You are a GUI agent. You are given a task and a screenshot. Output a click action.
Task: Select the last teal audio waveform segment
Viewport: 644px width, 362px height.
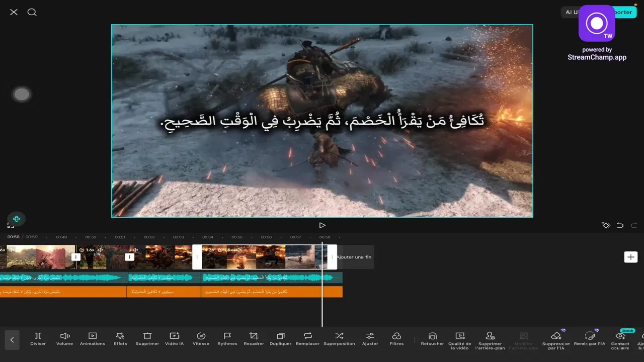272,278
